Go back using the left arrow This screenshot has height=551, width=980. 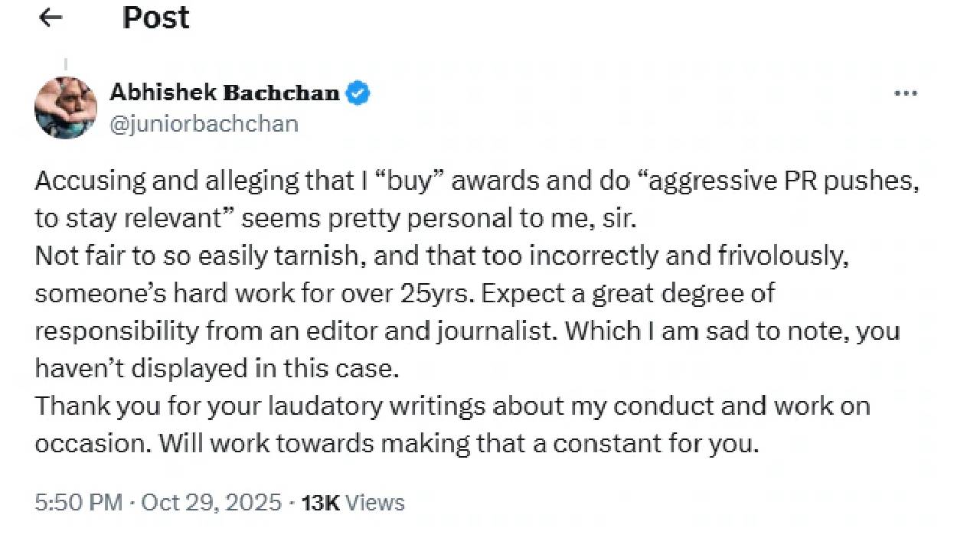pyautogui.click(x=51, y=18)
